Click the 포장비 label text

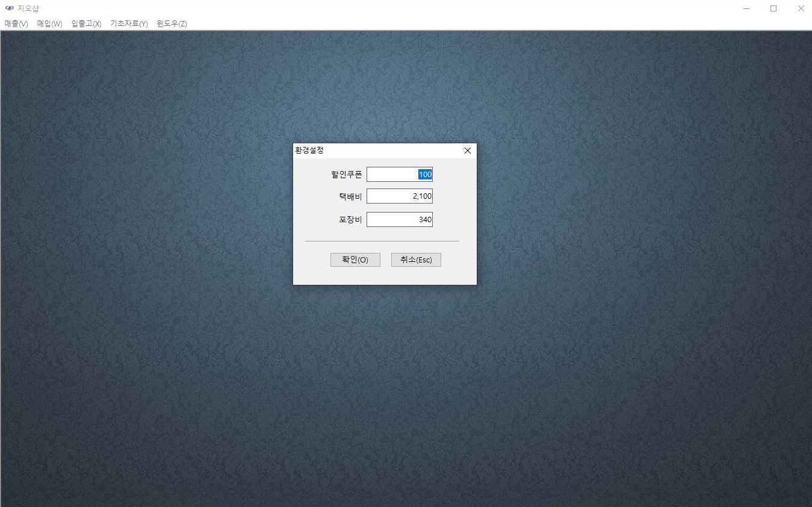tap(350, 220)
